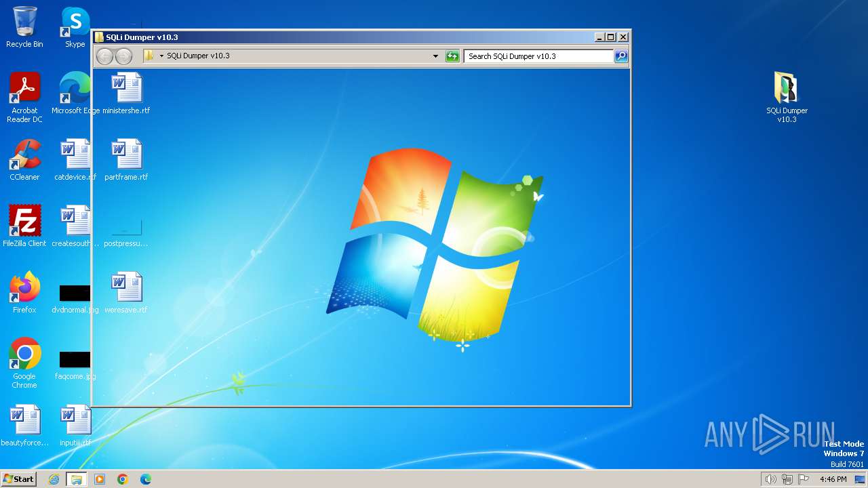
Task: Open Windows Media Player from the taskbar
Action: coord(100,479)
